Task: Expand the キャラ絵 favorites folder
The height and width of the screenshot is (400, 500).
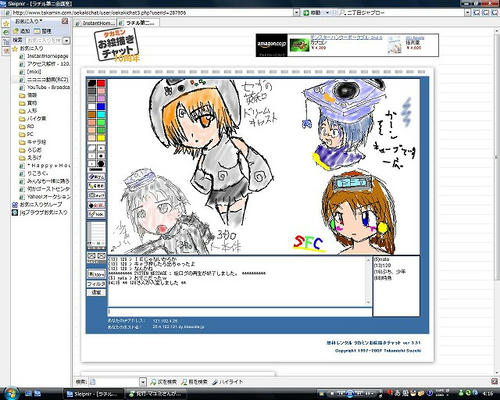Action: 33,142
